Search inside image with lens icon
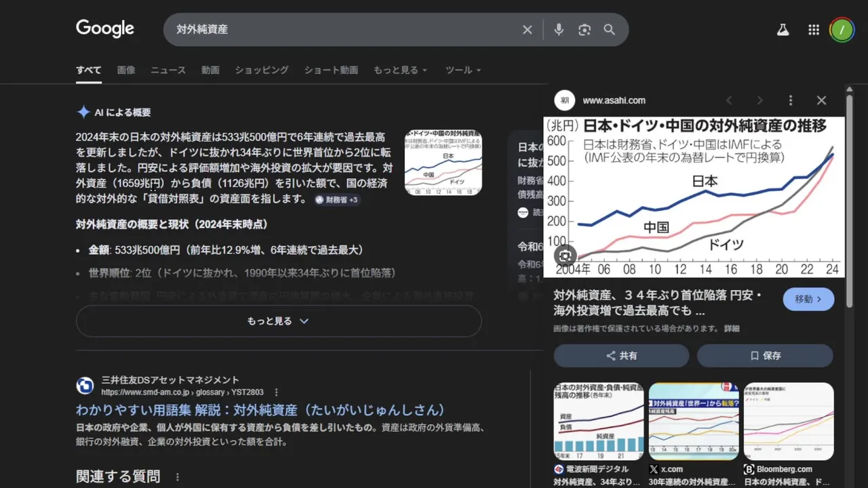The image size is (868, 488). [566, 256]
